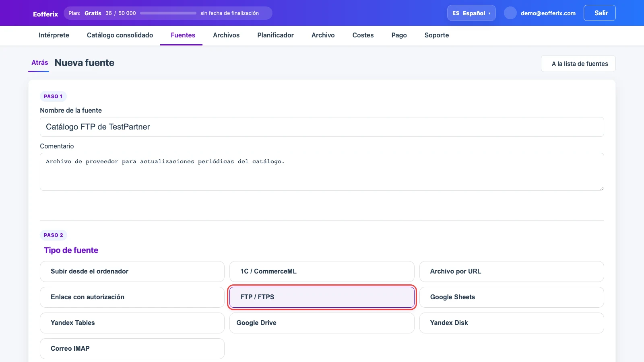Choose Yandex Tables source type
The height and width of the screenshot is (362, 644).
pyautogui.click(x=132, y=323)
